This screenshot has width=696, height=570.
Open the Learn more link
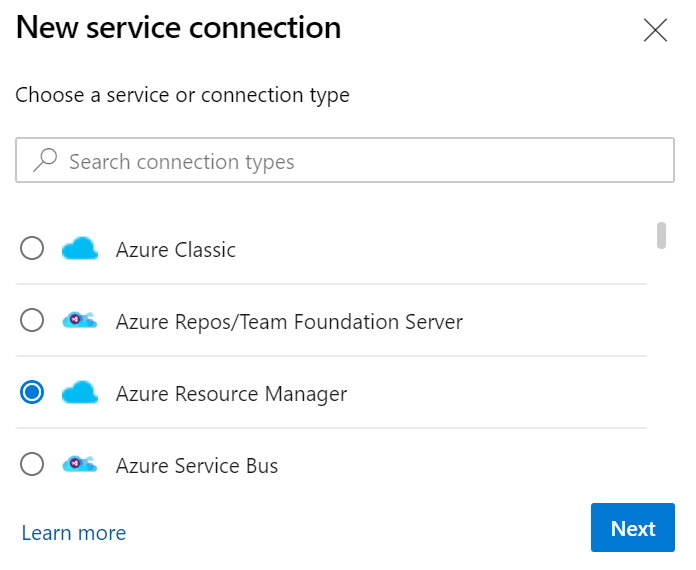click(74, 533)
